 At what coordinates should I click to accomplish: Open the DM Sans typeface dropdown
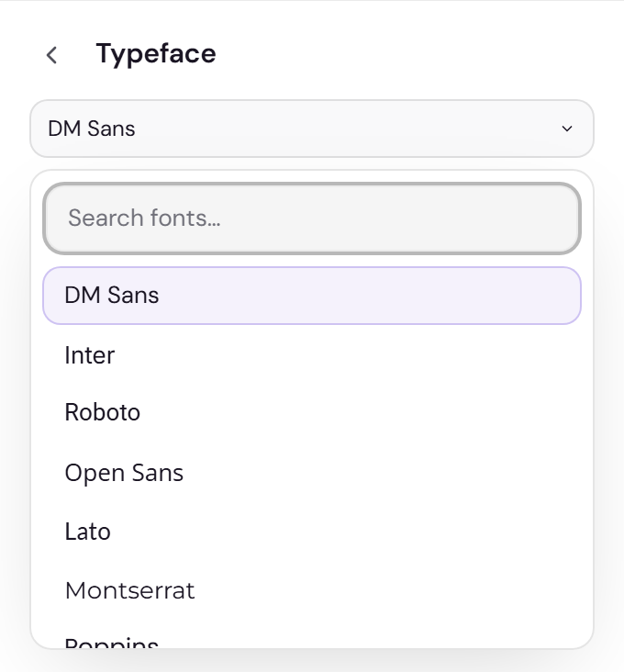pyautogui.click(x=312, y=129)
